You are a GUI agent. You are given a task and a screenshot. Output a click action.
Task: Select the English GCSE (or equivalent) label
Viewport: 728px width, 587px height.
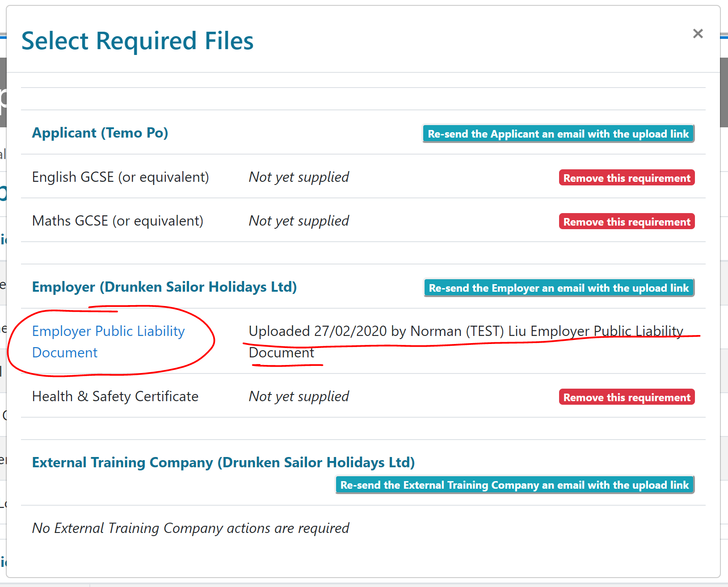click(121, 177)
